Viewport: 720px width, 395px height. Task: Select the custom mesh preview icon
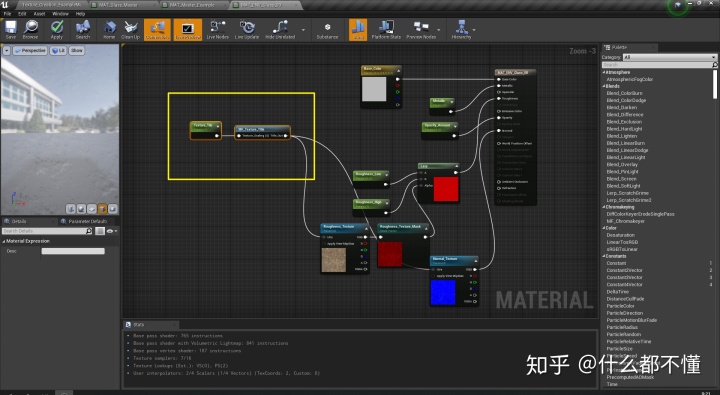(x=113, y=209)
